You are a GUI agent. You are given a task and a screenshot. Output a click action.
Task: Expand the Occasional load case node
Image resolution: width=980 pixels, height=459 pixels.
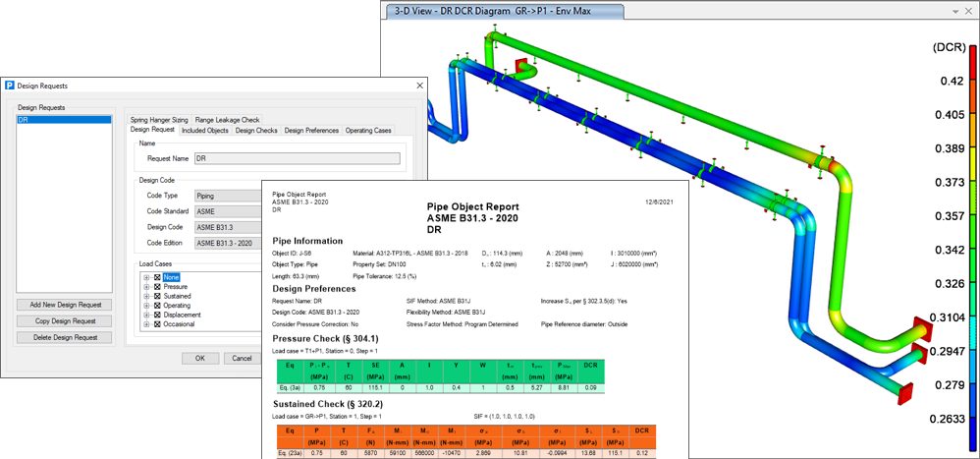tap(147, 324)
